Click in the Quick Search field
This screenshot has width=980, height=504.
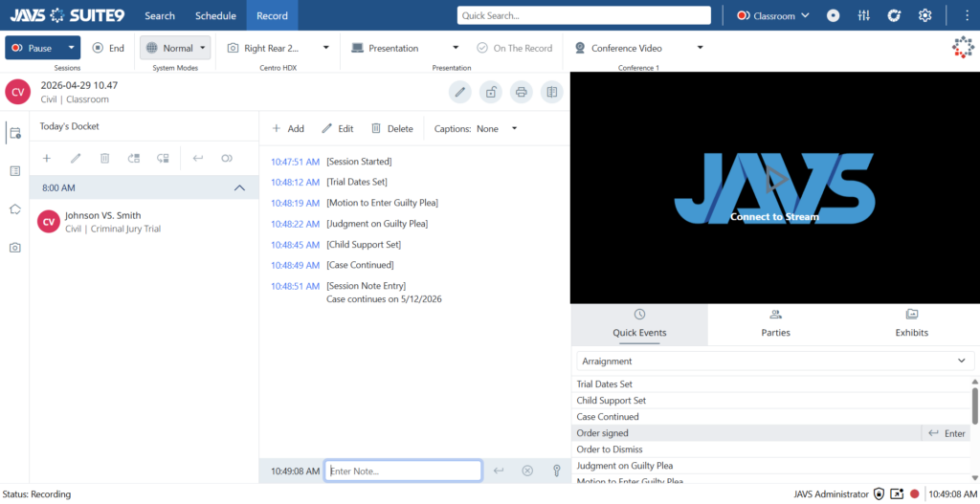pos(584,15)
